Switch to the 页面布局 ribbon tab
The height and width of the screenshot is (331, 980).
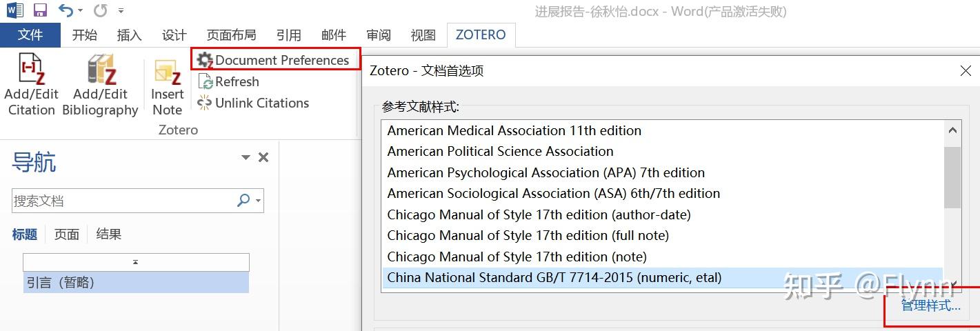[x=231, y=35]
